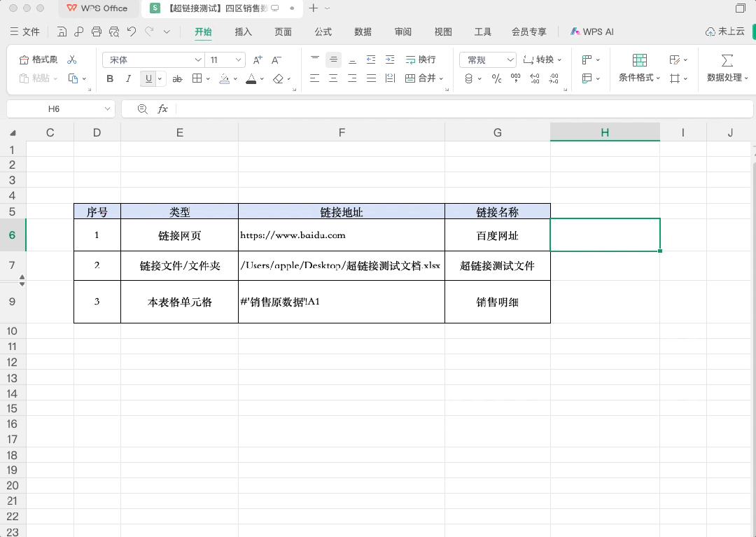756x537 pixels.
Task: Open the WPS AI tab
Action: pyautogui.click(x=591, y=32)
